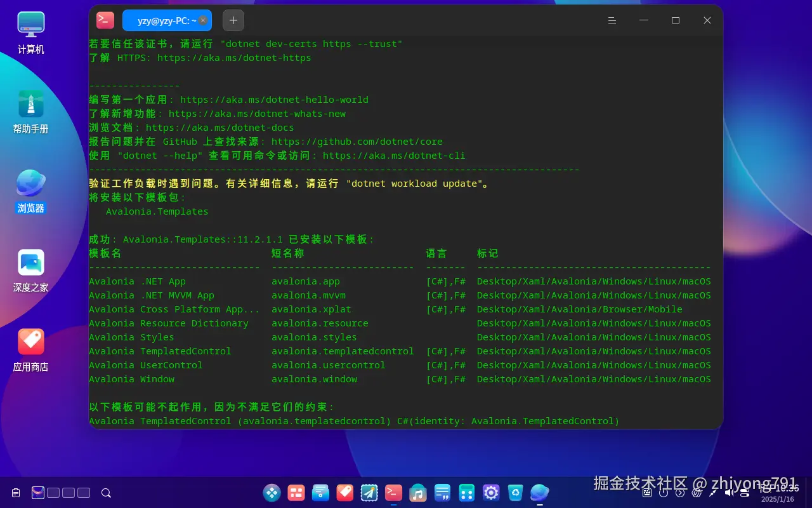Click the 语言 column header
This screenshot has height=508, width=812.
click(436, 253)
